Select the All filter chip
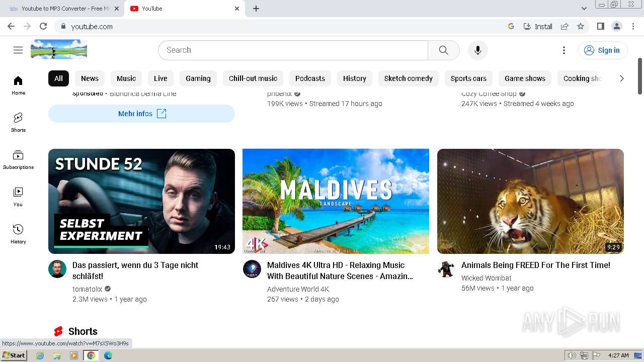The image size is (644, 362). (58, 78)
